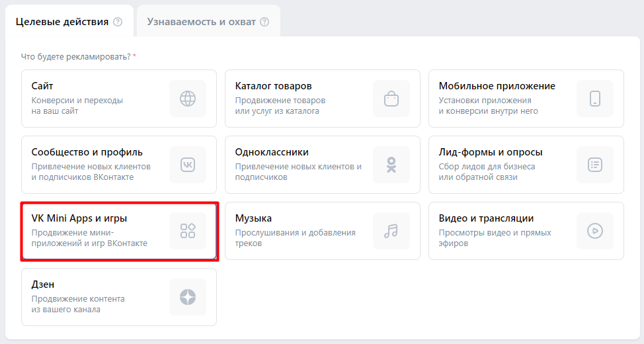Click the shopping bag icon on Каталог товаров
This screenshot has height=344, width=644.
[391, 99]
